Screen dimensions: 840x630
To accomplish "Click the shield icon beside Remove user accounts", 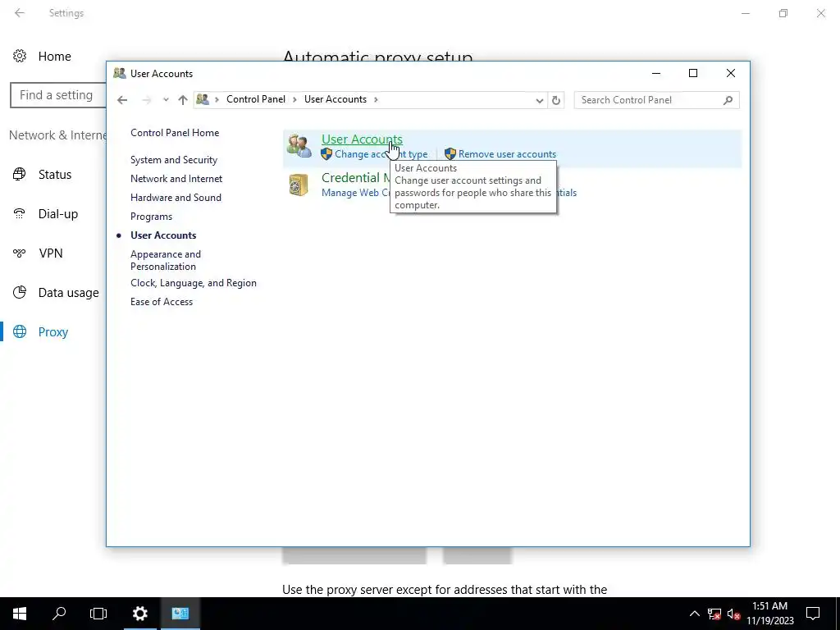I will [x=450, y=154].
